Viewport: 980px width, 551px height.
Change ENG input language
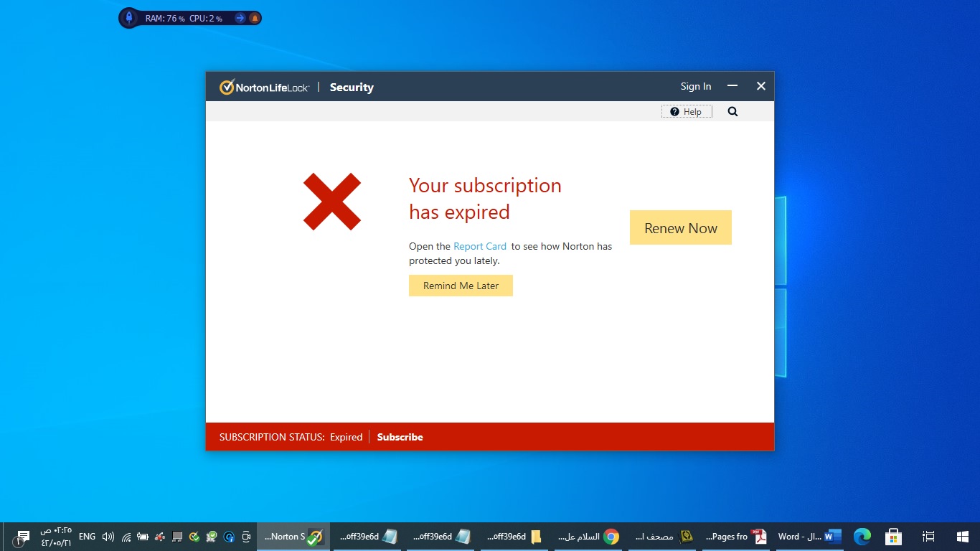[x=87, y=537]
